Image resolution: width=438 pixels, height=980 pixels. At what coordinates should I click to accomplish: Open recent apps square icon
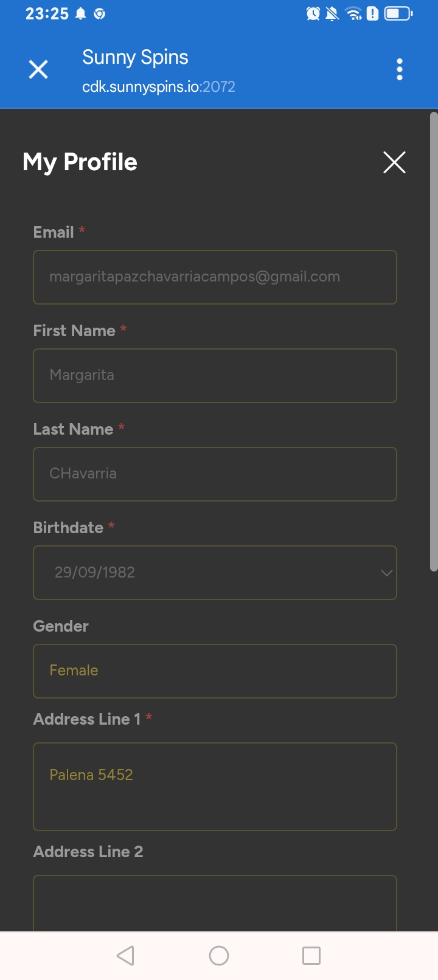coord(311,955)
